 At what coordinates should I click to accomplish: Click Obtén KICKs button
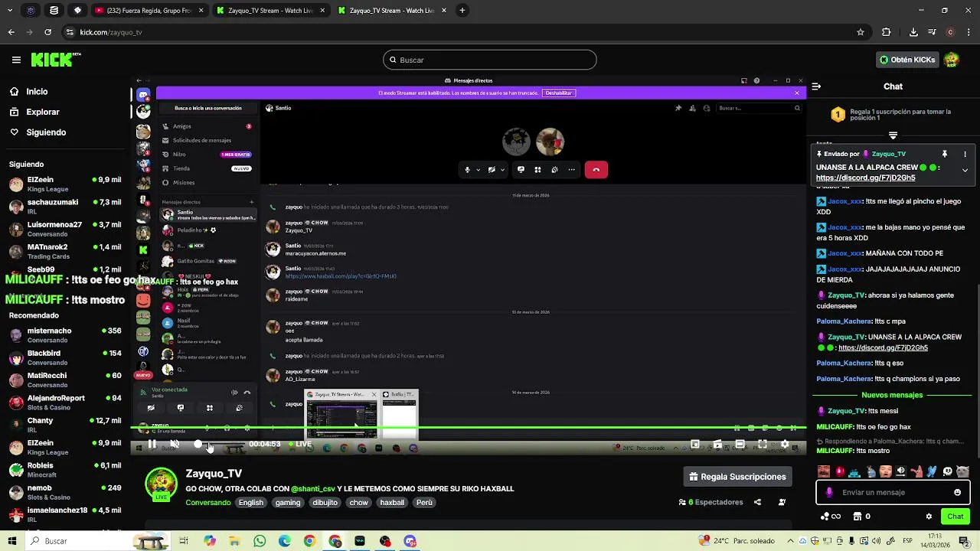tap(907, 60)
